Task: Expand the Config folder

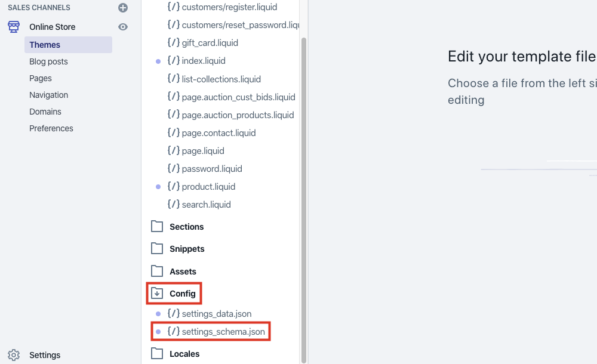Action: click(156, 293)
